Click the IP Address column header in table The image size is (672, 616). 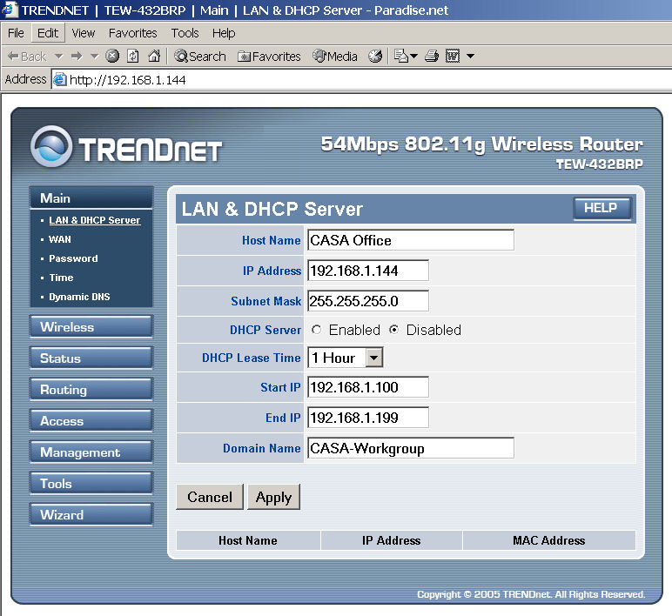click(x=392, y=540)
